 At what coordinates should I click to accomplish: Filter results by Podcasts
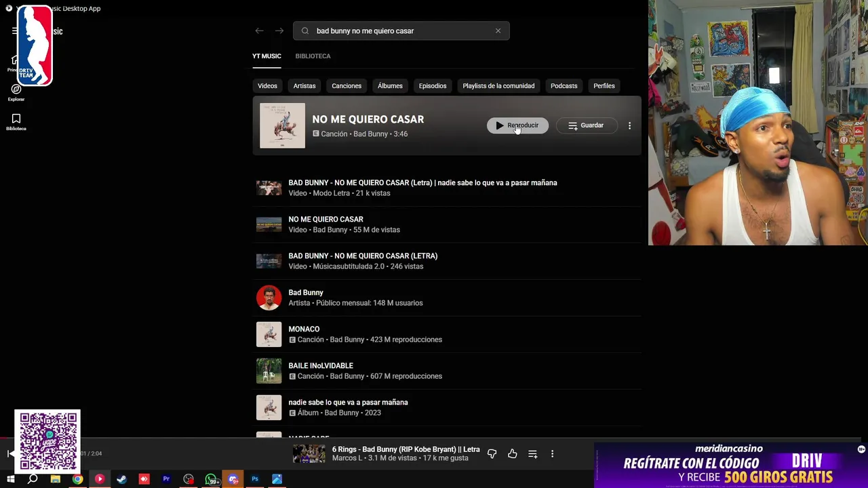click(564, 86)
